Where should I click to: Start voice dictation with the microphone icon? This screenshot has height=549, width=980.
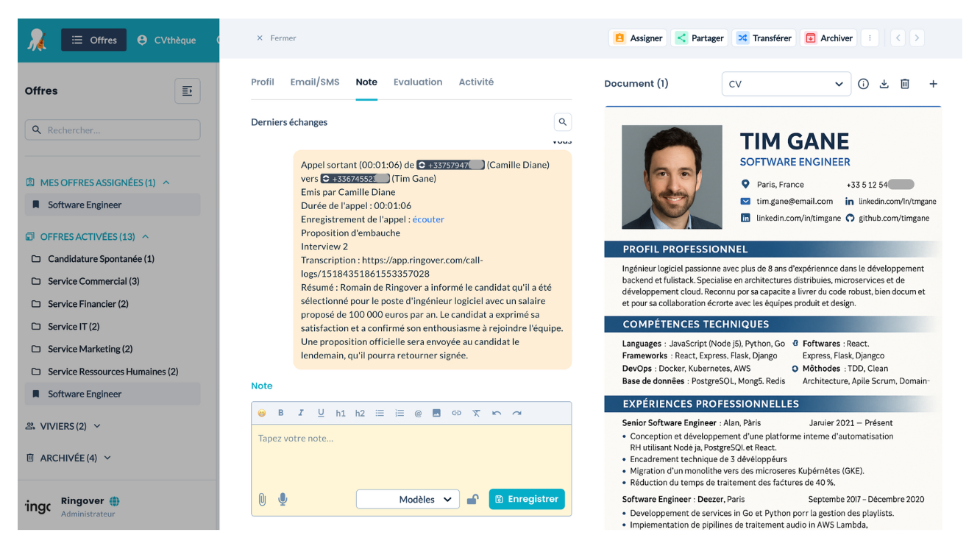pos(282,500)
